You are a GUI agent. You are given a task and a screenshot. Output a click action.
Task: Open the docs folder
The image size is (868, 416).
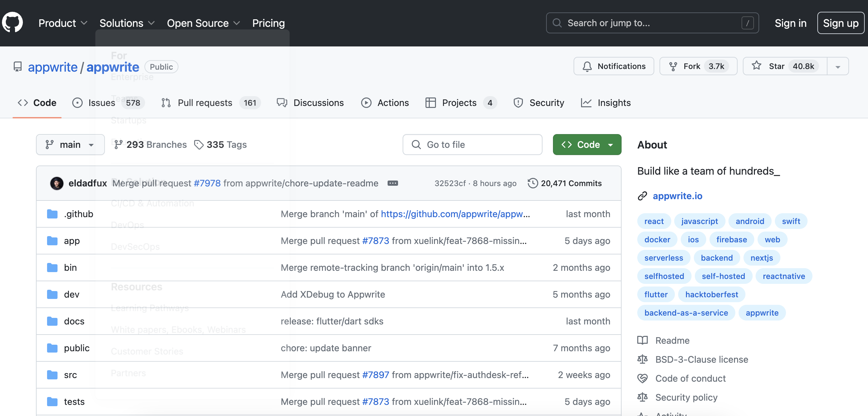click(74, 321)
